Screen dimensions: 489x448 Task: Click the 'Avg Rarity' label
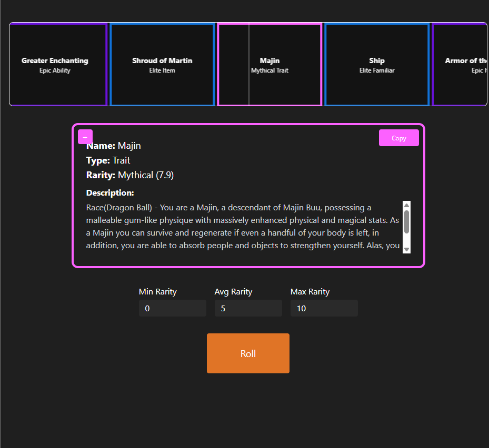pyautogui.click(x=233, y=292)
